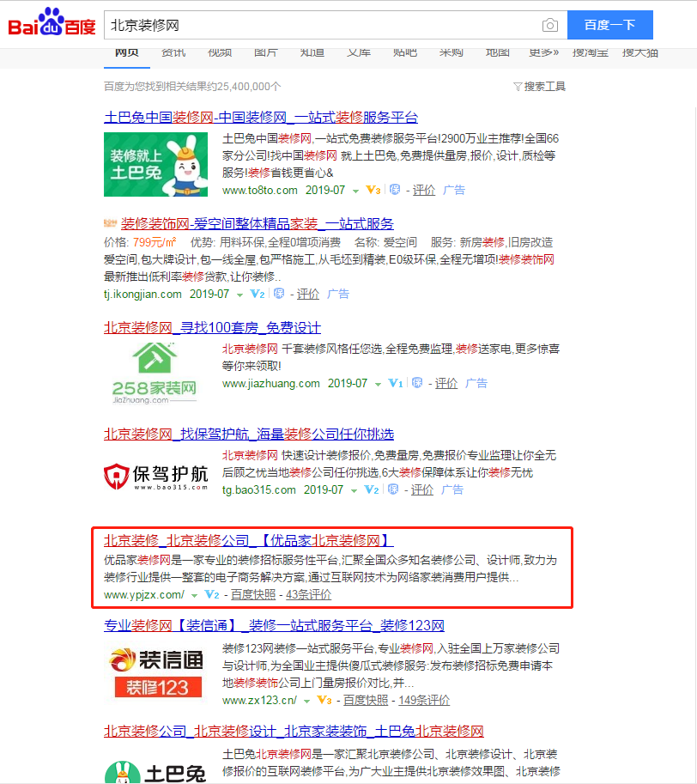The image size is (697, 784).
Task: Click the 装修就上土巴兔 thumbnail image
Action: pyautogui.click(x=156, y=165)
